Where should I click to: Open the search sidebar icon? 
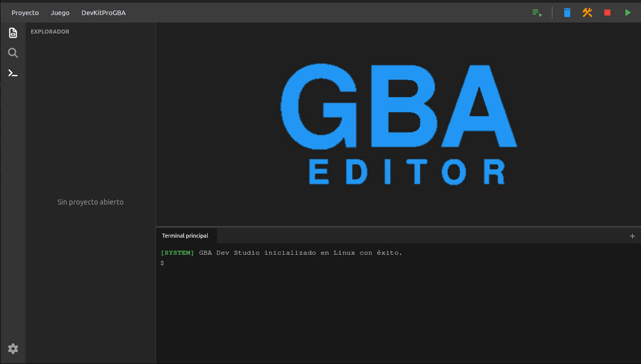click(13, 53)
